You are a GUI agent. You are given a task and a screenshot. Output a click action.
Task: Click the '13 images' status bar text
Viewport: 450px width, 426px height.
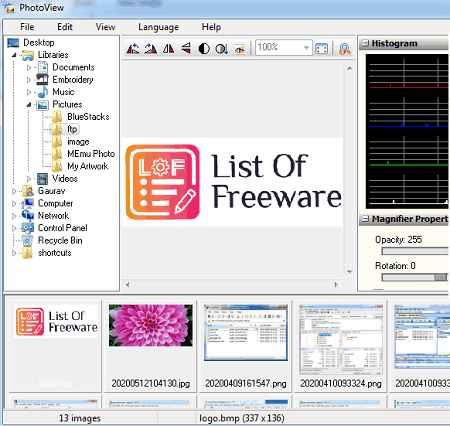click(80, 418)
